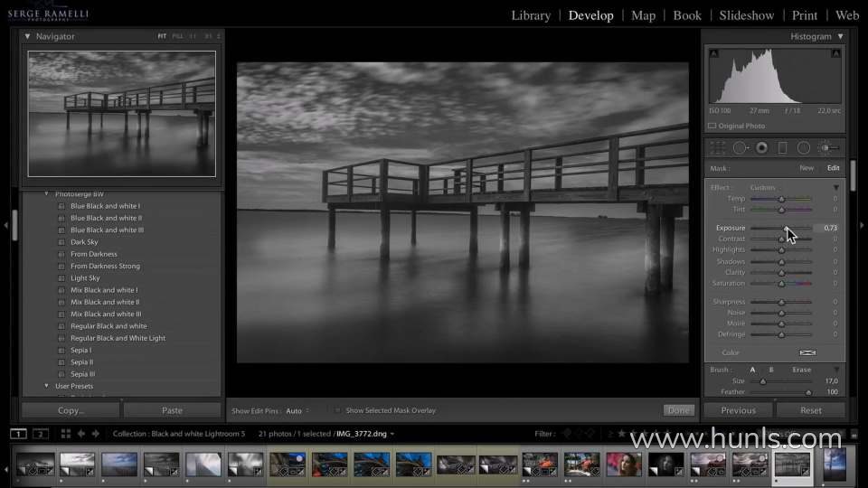
Task: Go to Slideshow module
Action: [x=747, y=15]
